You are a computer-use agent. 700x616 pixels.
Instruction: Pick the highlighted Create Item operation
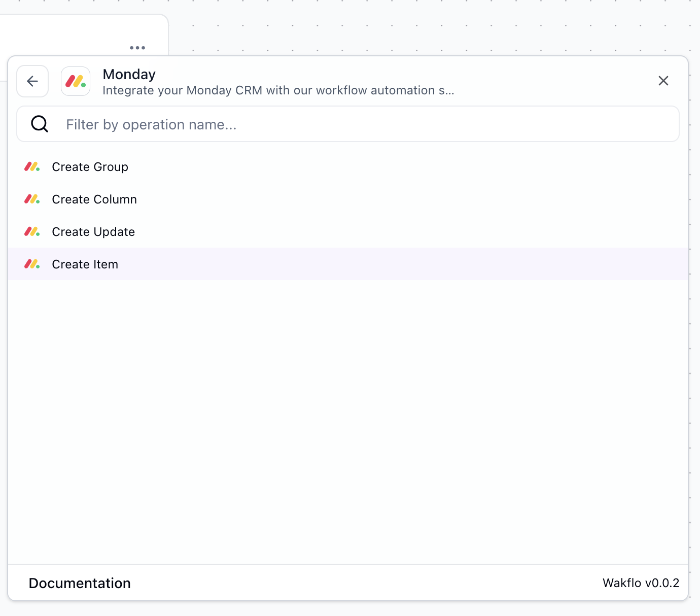click(x=85, y=264)
